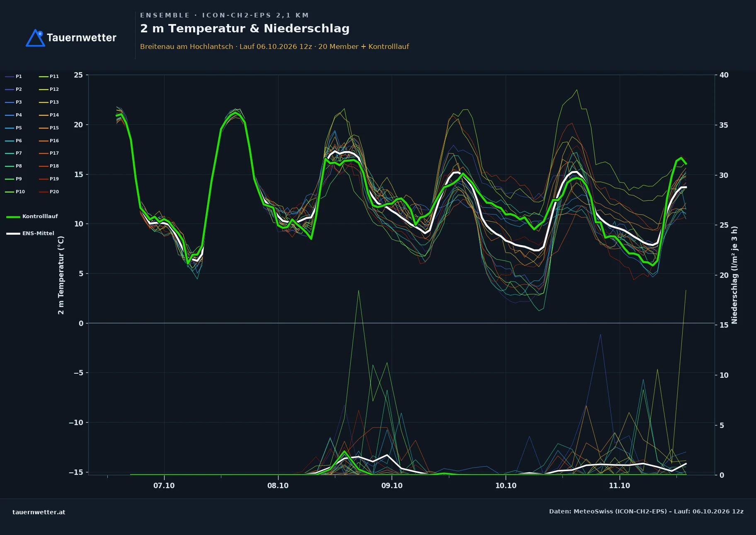Select legend entry P14
Viewport: 756px width, 535px height.
click(49, 115)
